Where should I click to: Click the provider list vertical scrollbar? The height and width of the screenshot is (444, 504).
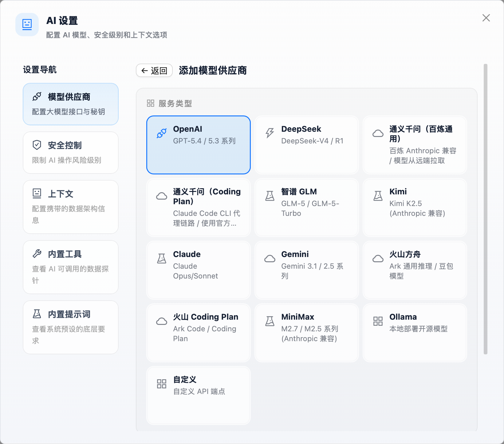486,209
